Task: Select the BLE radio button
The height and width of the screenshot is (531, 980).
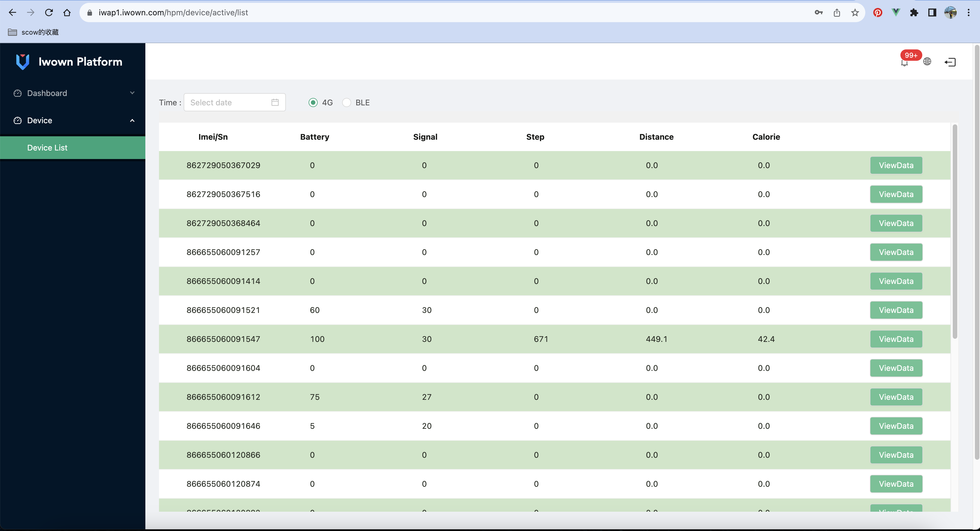Action: tap(347, 102)
